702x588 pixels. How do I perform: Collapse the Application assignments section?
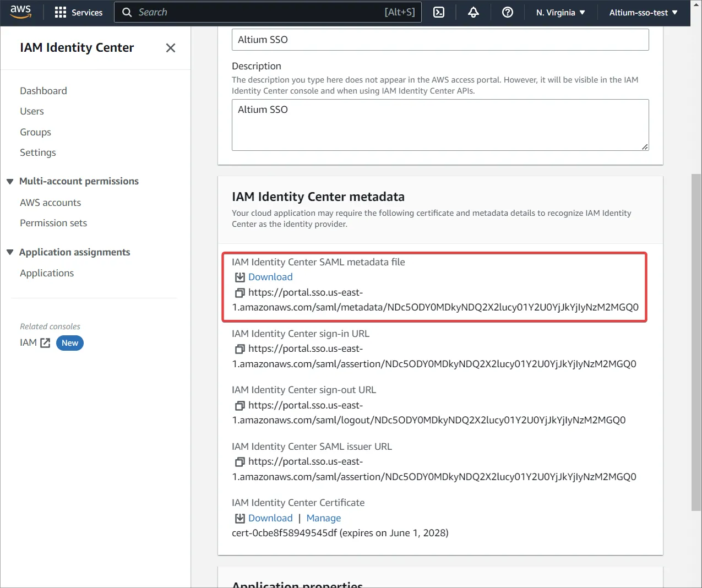coord(10,252)
